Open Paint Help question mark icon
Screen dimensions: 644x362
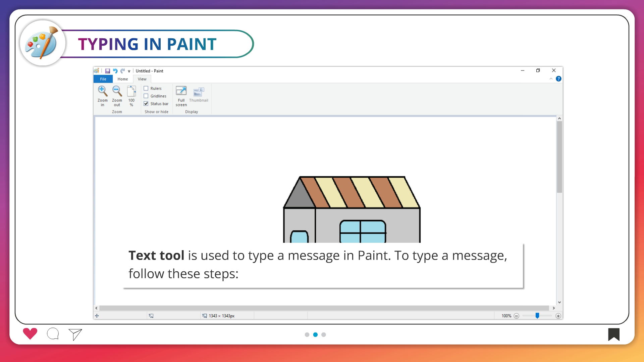558,79
